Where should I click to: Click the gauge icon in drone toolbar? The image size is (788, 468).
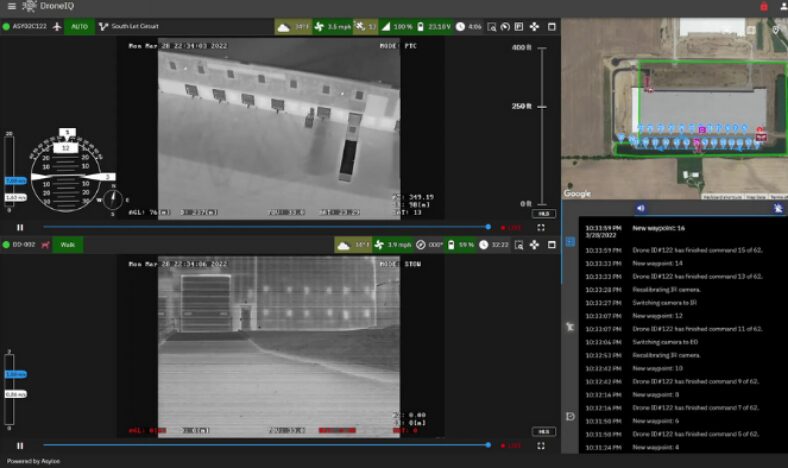pyautogui.click(x=505, y=27)
